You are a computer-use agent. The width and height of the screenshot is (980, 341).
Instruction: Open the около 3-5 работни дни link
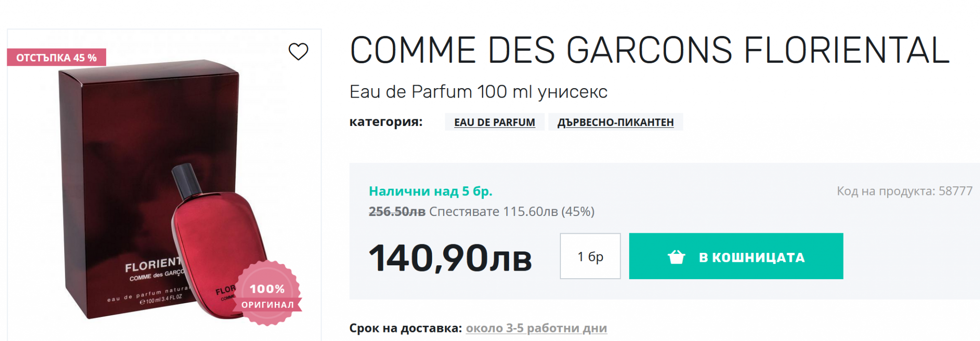tap(536, 328)
